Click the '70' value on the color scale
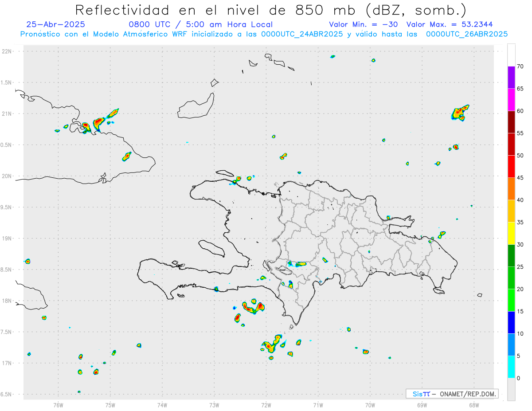The height and width of the screenshot is (411, 532). point(520,67)
